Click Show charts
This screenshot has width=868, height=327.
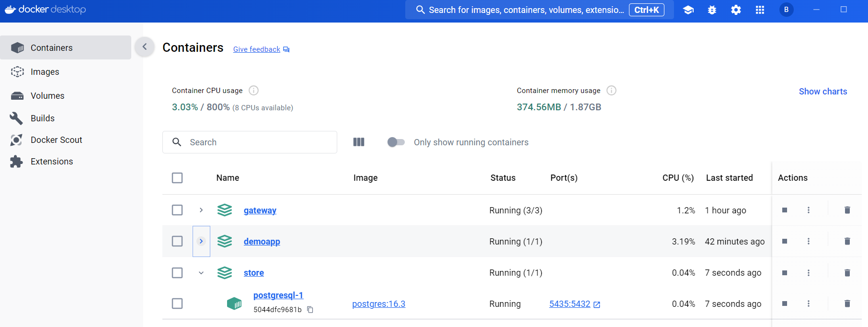(x=823, y=91)
